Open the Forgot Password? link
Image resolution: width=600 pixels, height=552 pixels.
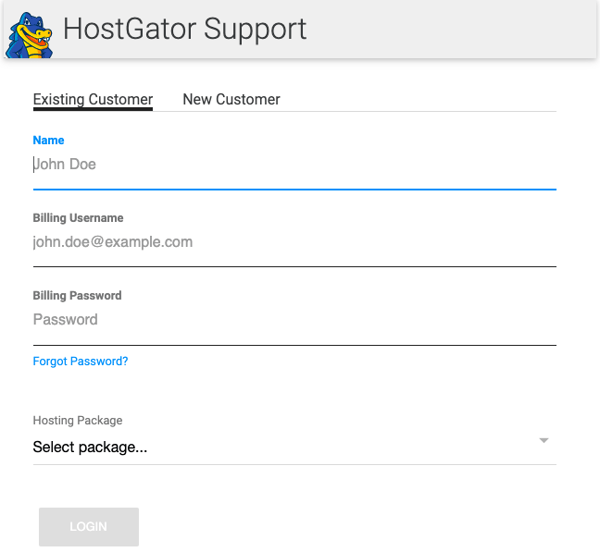coord(80,361)
